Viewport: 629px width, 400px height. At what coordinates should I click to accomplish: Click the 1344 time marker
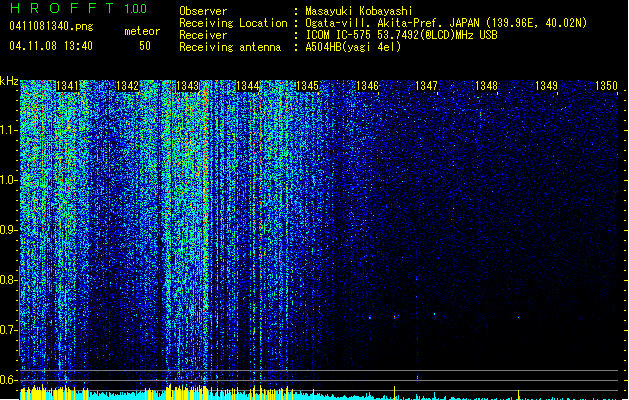(x=248, y=86)
